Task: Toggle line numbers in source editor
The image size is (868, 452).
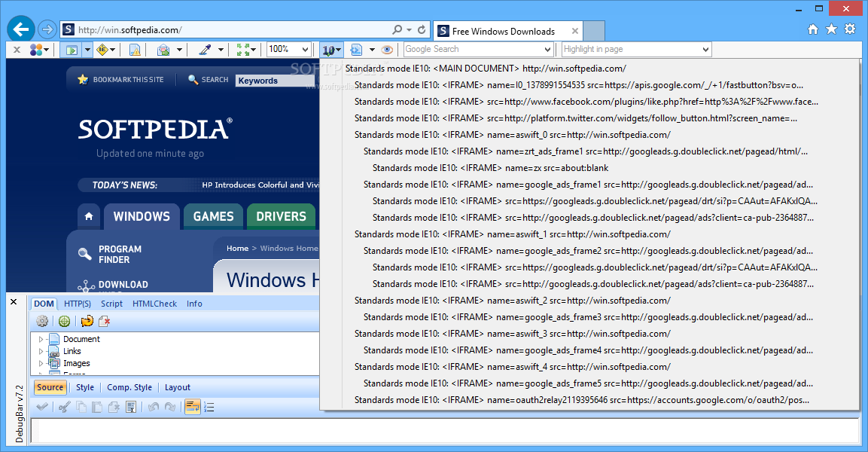Action: (209, 407)
